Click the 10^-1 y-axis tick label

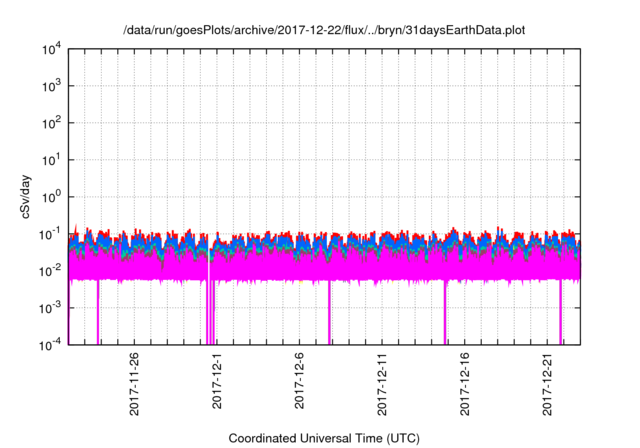(50, 234)
